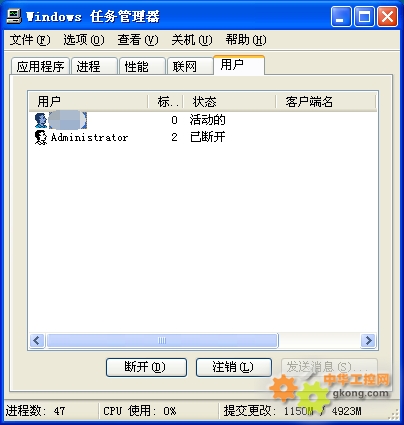Screen dimensions: 404x425
Task: Open the 查看(V) menu
Action: [x=138, y=40]
